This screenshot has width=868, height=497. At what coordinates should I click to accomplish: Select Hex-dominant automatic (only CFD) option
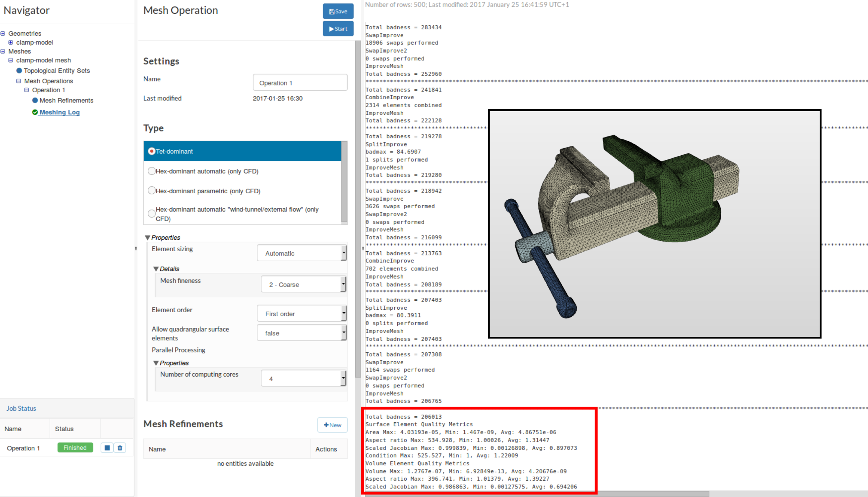pyautogui.click(x=151, y=171)
